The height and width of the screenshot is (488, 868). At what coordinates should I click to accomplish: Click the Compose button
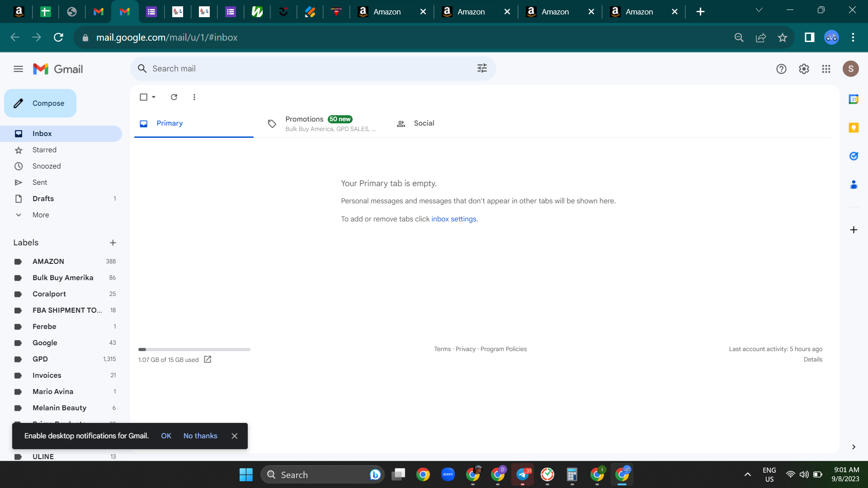[40, 103]
